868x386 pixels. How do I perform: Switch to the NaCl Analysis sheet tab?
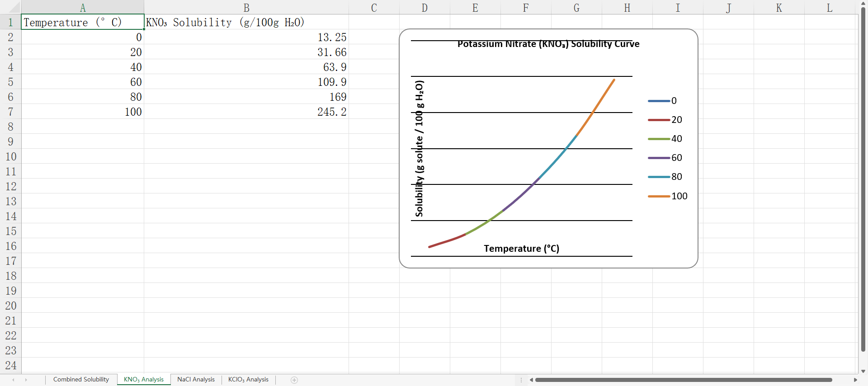pos(196,380)
